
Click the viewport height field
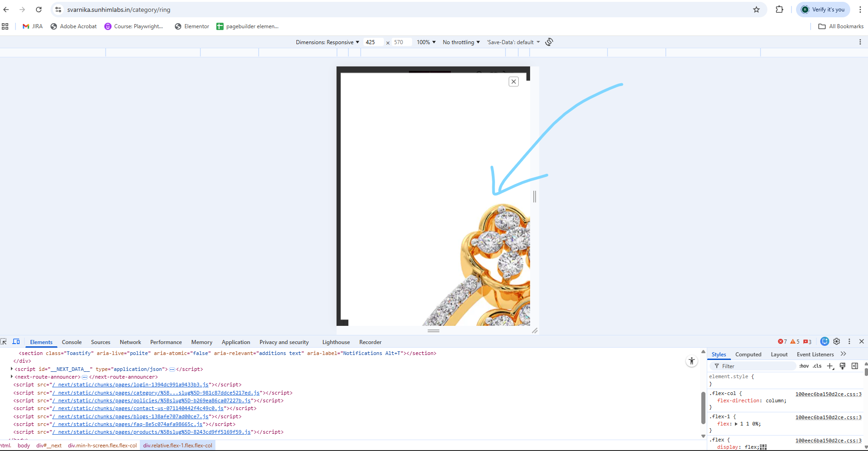point(402,42)
